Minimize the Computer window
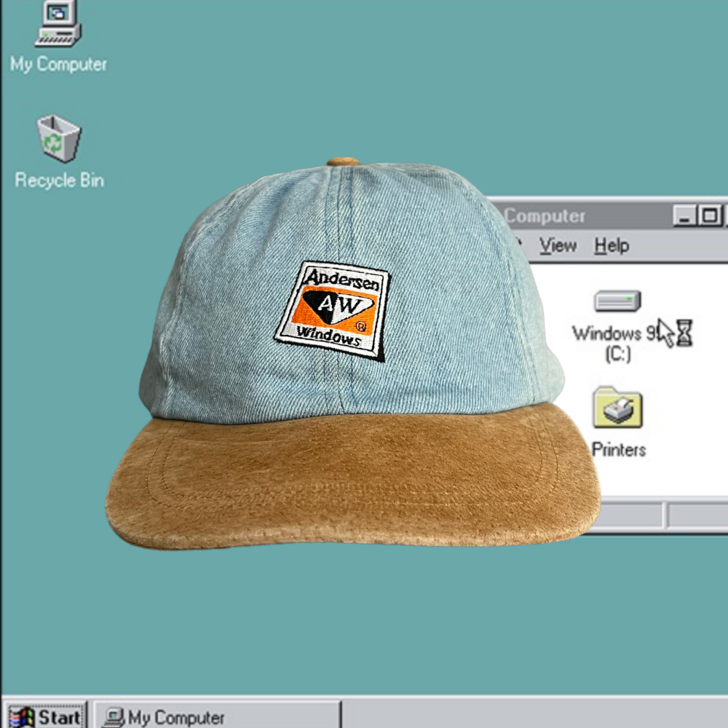This screenshot has width=728, height=728. 684,215
